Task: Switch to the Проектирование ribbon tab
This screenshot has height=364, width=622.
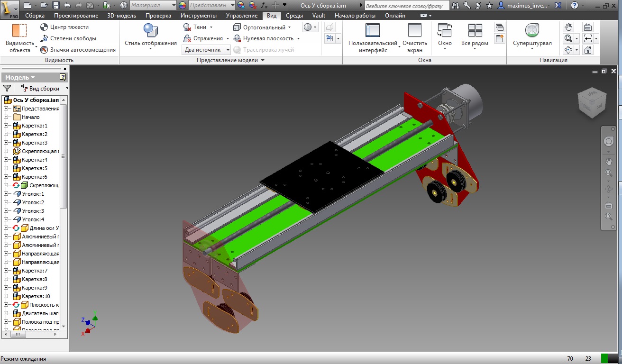Action: coord(76,16)
